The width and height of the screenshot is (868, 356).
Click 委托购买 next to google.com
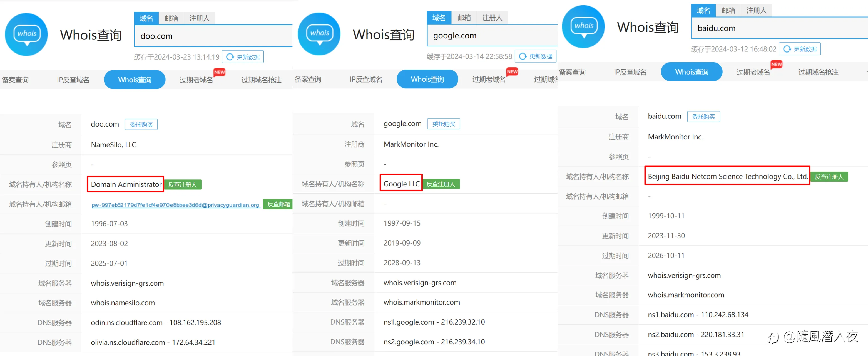coord(444,124)
